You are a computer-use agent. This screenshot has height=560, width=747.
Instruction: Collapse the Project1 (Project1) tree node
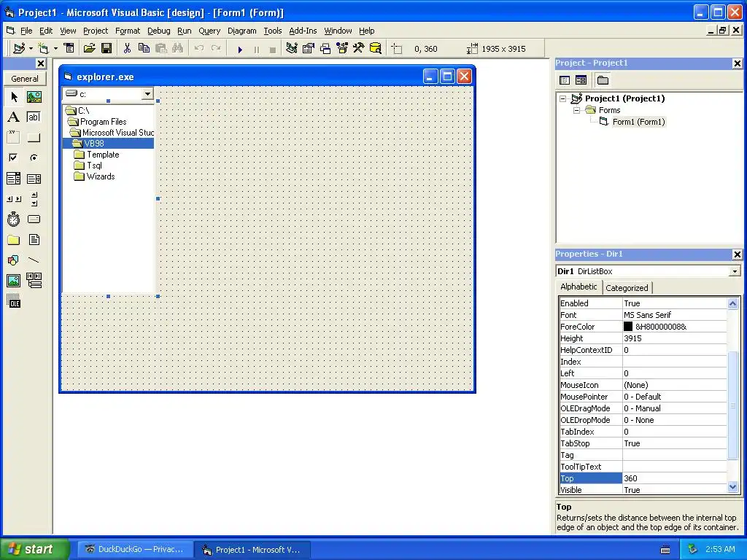tap(562, 98)
